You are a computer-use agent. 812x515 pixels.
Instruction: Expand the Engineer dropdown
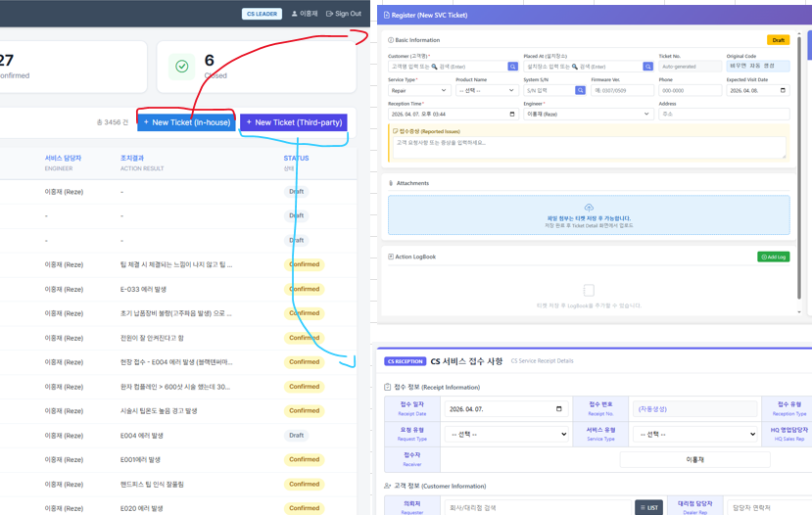(x=588, y=114)
